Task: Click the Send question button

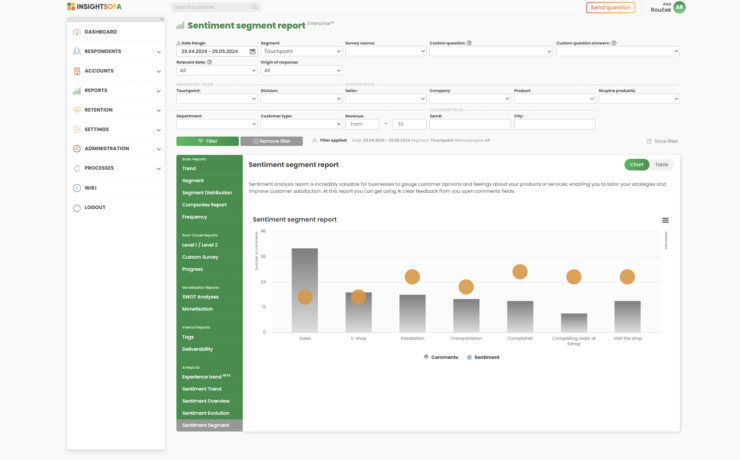Action: pos(610,8)
